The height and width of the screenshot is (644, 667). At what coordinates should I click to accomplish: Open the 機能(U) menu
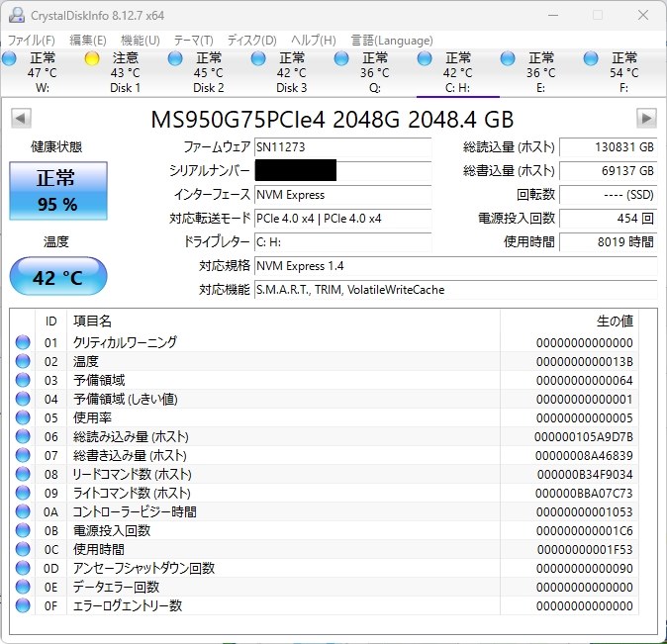point(140,41)
